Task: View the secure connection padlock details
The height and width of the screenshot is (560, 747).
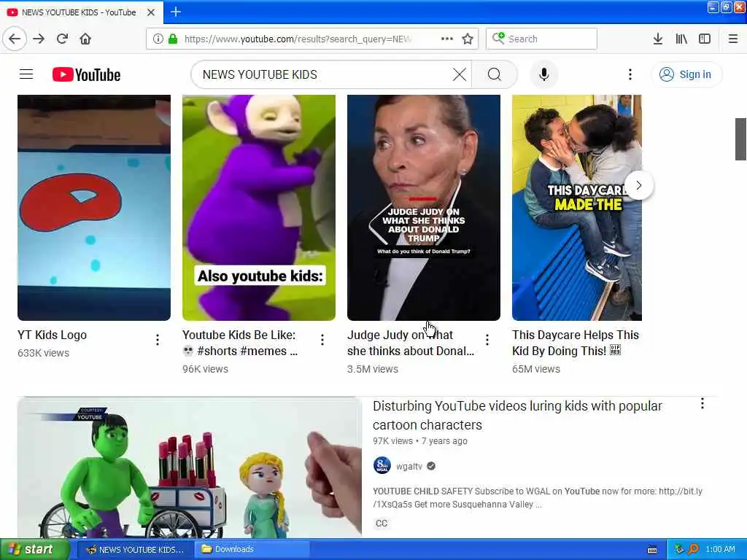Action: [172, 39]
